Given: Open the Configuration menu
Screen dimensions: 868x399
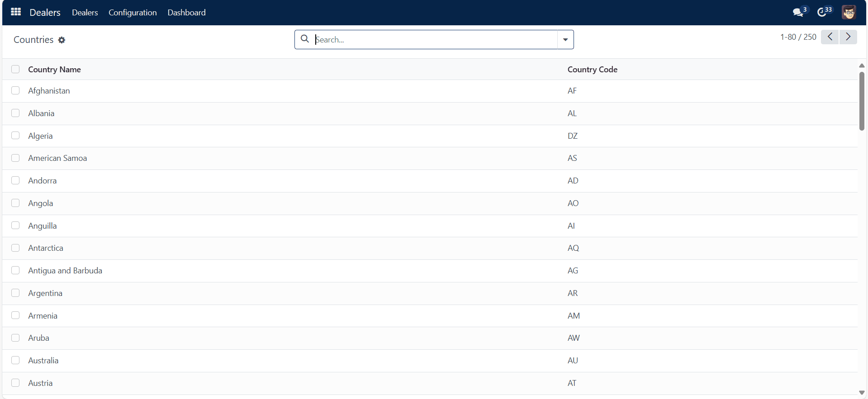Looking at the screenshot, I should pos(133,13).
